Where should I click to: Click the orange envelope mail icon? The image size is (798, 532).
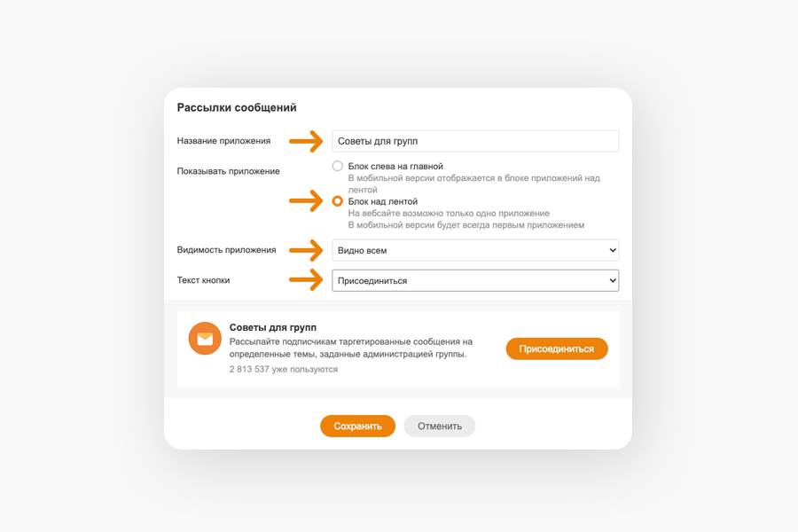205,338
